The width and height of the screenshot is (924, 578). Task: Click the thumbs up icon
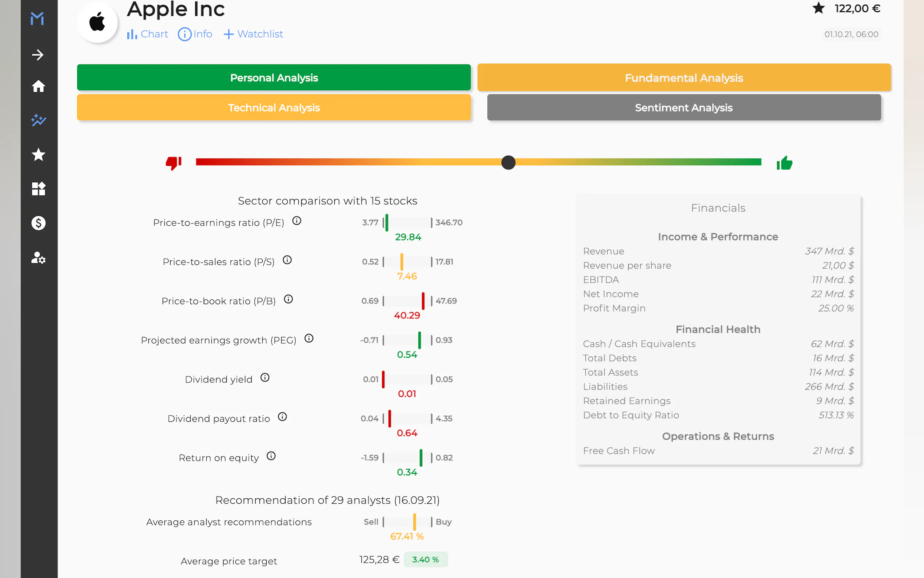(x=784, y=163)
